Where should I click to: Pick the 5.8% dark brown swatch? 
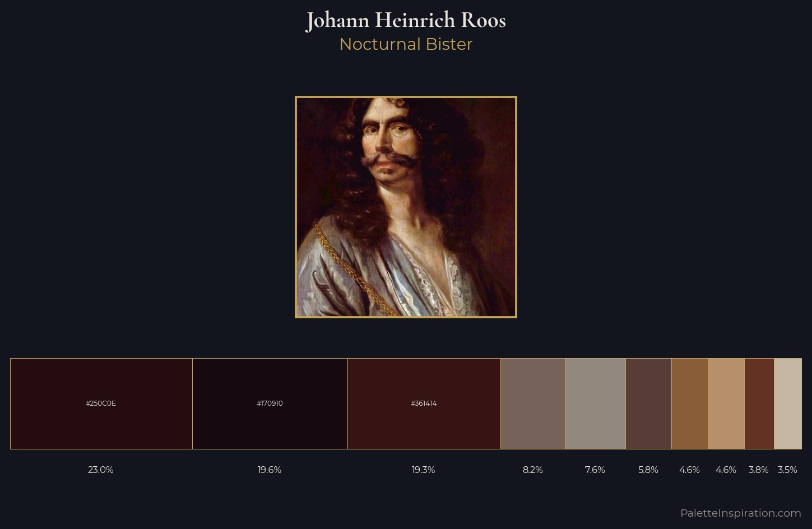(x=648, y=403)
